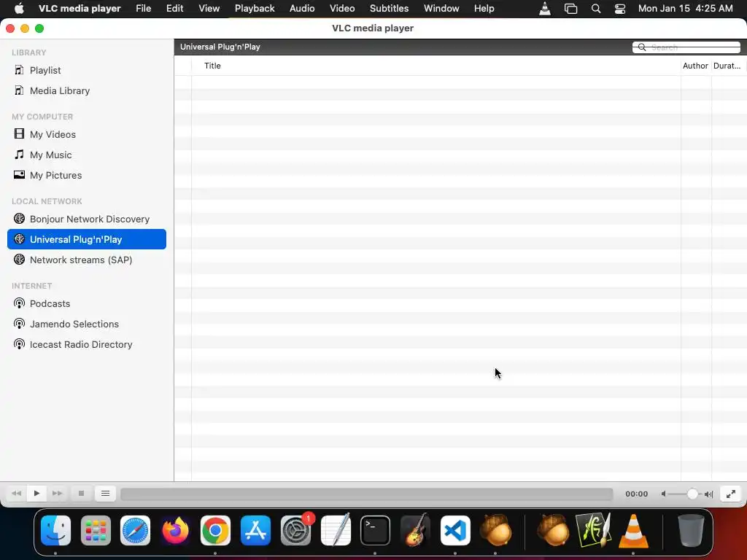Click the mute speaker icon
This screenshot has height=560, width=747.
click(x=663, y=494)
